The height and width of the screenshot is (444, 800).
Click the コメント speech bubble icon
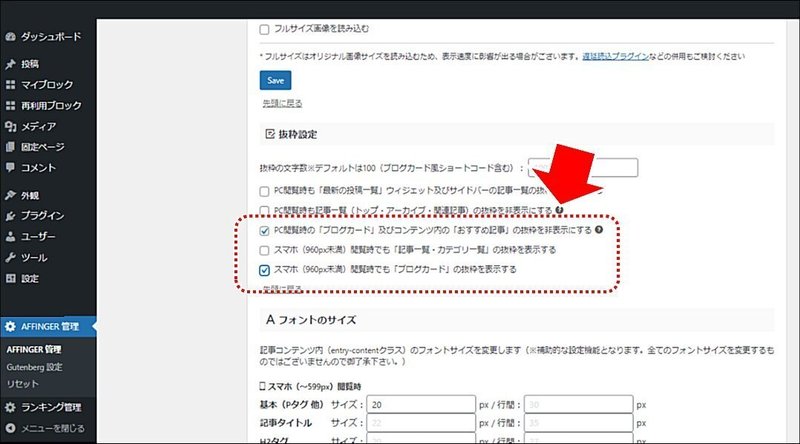pyautogui.click(x=10, y=167)
